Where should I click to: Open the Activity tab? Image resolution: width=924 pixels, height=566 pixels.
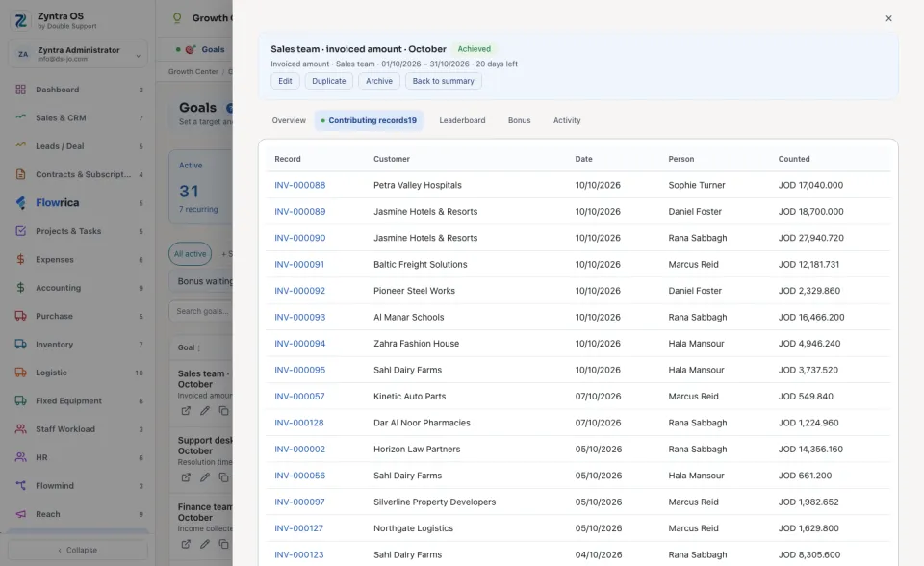click(x=567, y=120)
